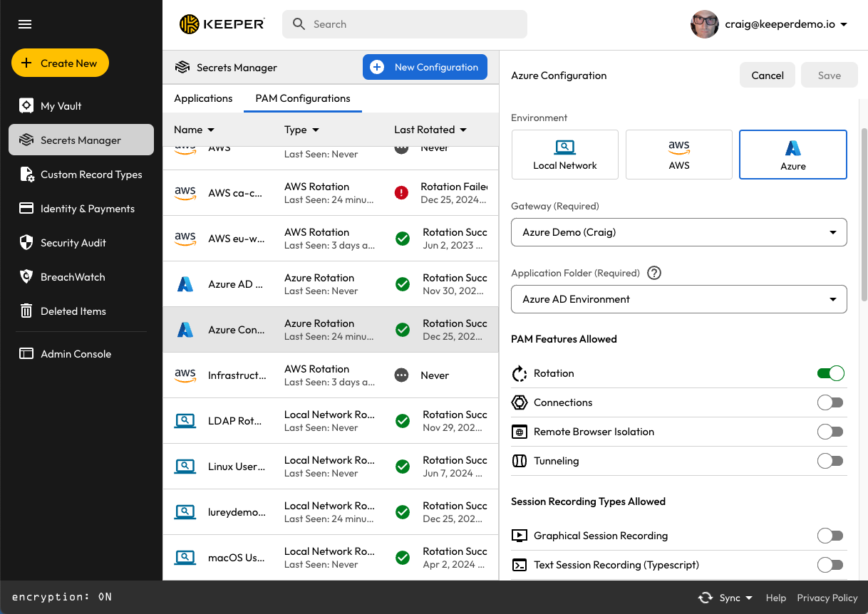The width and height of the screenshot is (868, 614).
Task: Click the Deleted Items trash icon
Action: point(26,311)
